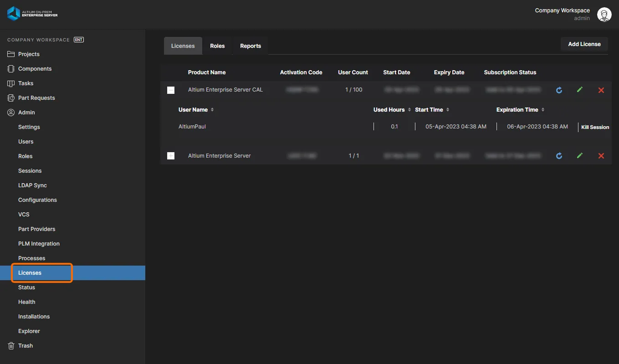Refresh the Altium Enterprise Server 1/1 license
The width and height of the screenshot is (619, 364).
559,156
